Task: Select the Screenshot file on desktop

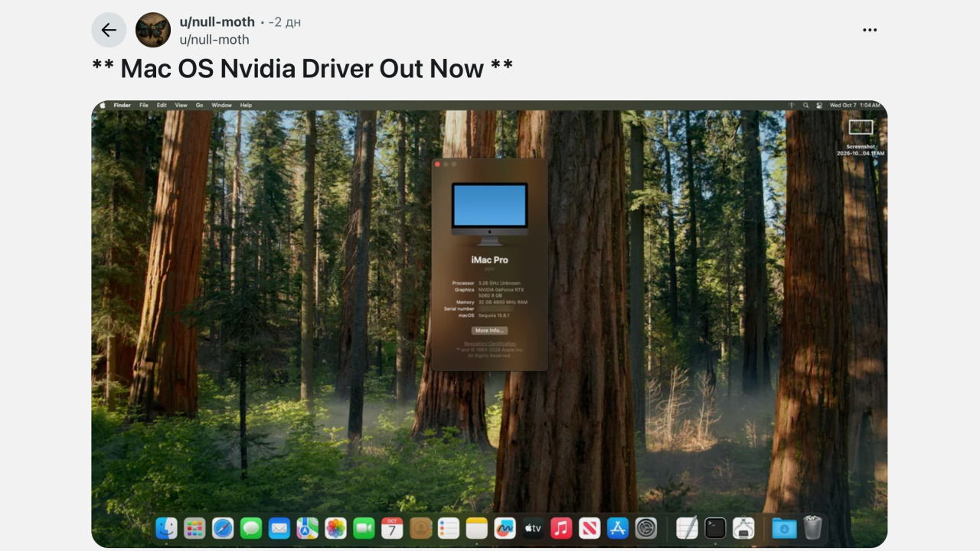Action: click(861, 138)
